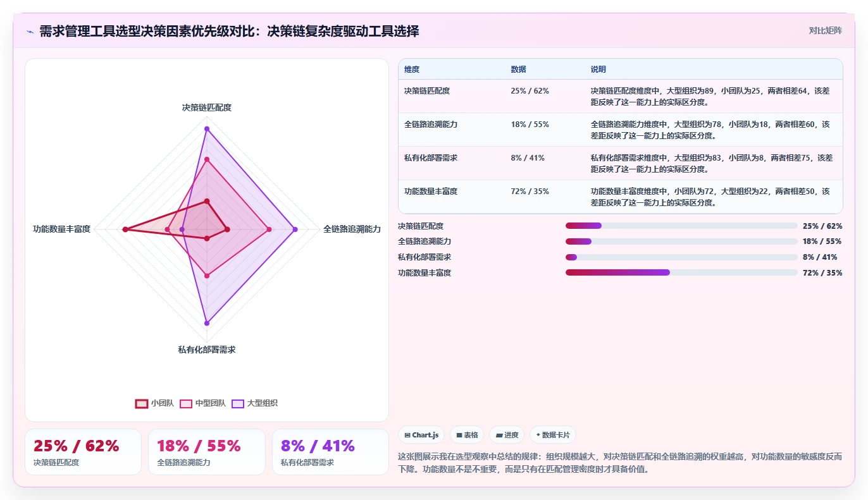Click the 中型团队 point on 全链路追溯能力 axis
This screenshot has height=500, width=868.
(269, 229)
